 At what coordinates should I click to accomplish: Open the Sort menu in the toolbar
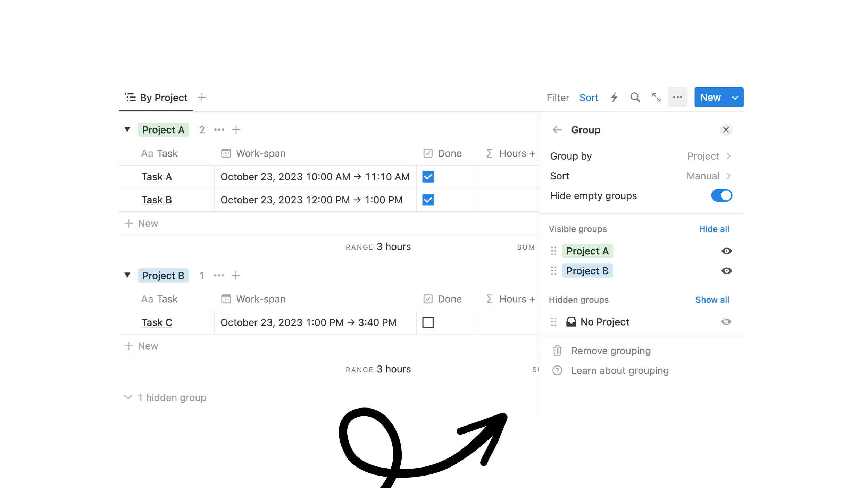tap(589, 98)
